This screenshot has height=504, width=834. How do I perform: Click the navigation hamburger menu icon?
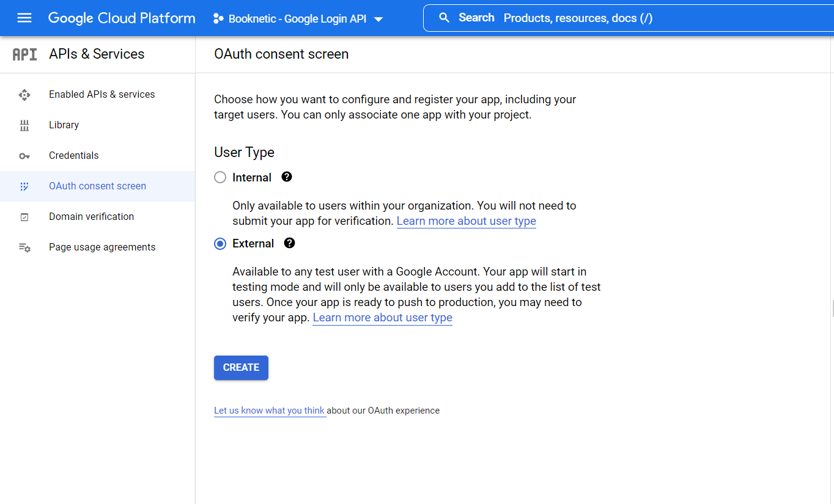point(24,18)
